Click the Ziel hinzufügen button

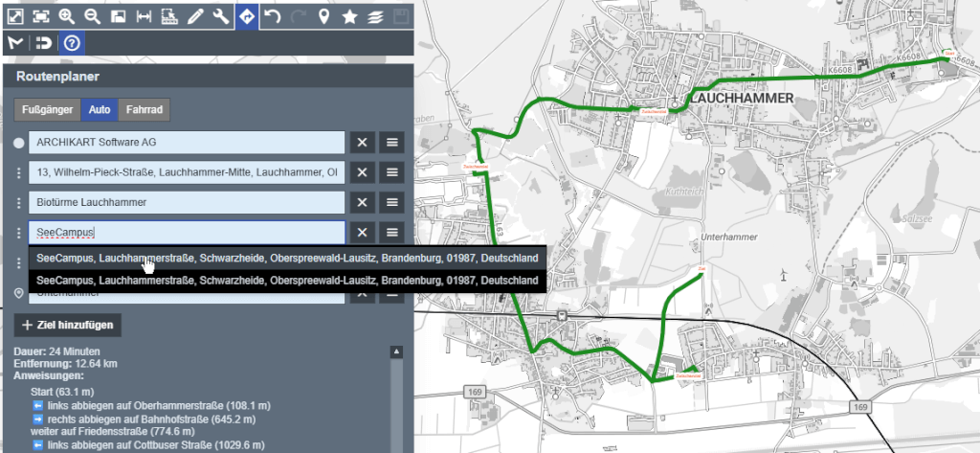point(68,326)
